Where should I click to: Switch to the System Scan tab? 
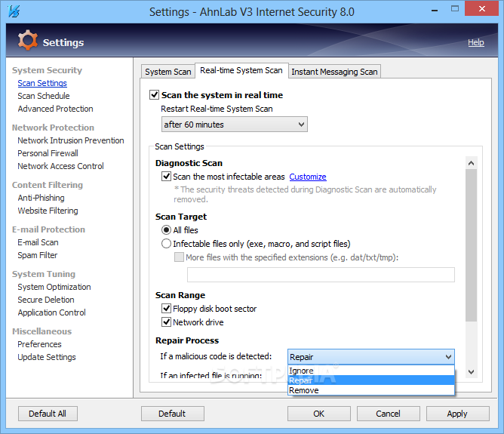pos(168,72)
